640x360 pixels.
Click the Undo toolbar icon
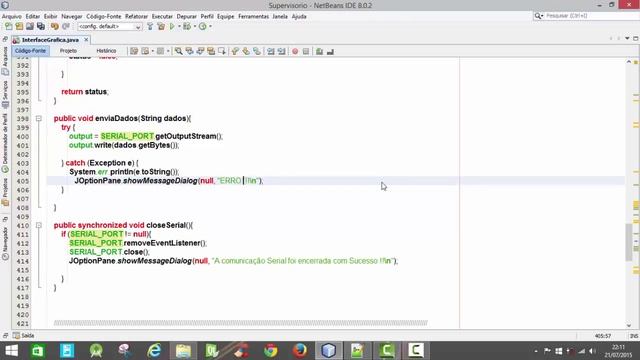click(54, 27)
